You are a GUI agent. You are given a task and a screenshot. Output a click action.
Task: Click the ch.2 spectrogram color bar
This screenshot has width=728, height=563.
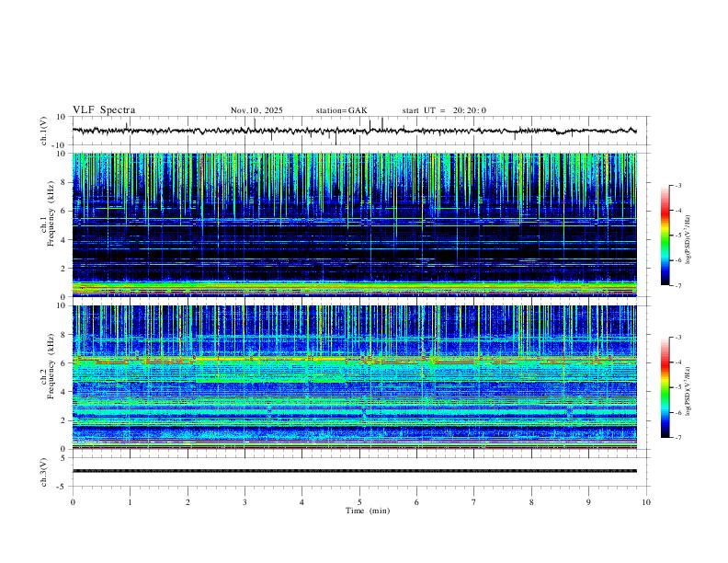click(x=665, y=387)
